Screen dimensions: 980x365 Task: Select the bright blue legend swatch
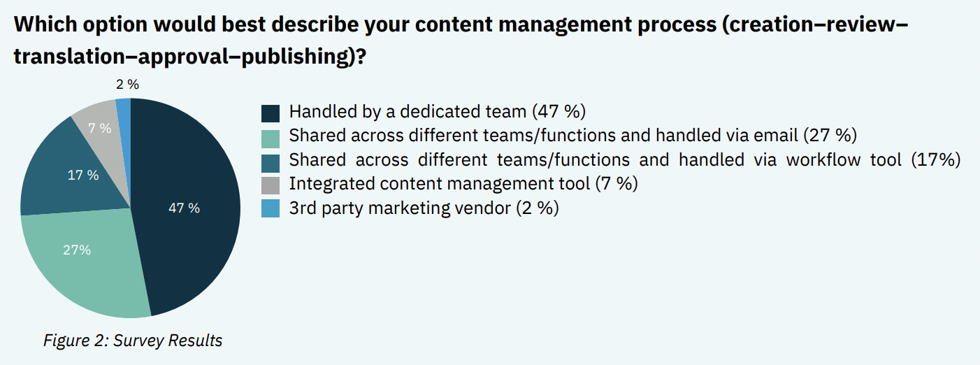[x=271, y=209]
